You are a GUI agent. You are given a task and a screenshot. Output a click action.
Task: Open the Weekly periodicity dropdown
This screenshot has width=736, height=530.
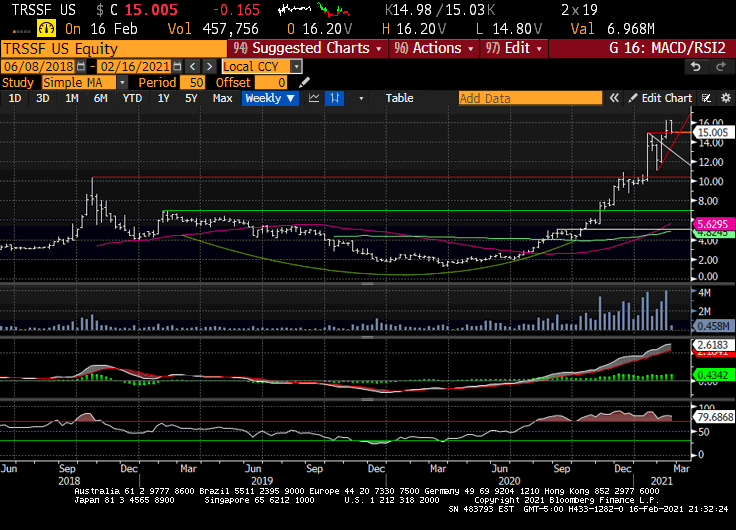point(270,98)
